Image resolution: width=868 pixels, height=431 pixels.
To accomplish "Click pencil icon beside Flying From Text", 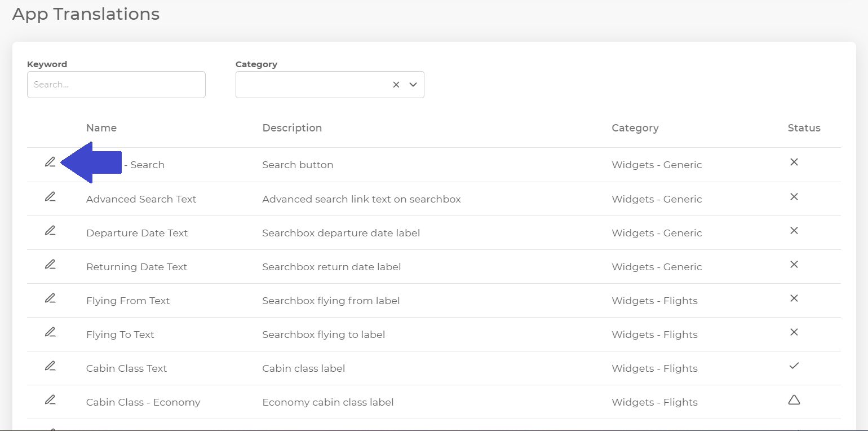I will 50,298.
